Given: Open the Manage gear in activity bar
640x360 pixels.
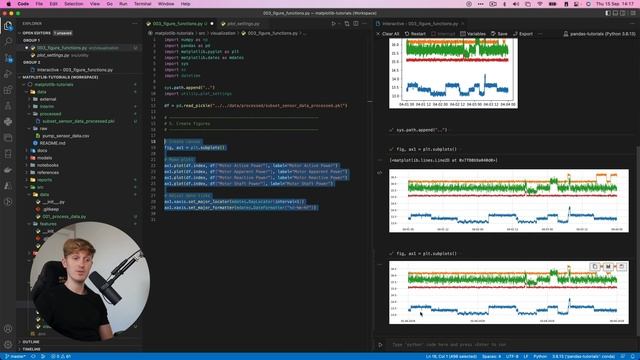Looking at the screenshot, I should (x=8, y=344).
